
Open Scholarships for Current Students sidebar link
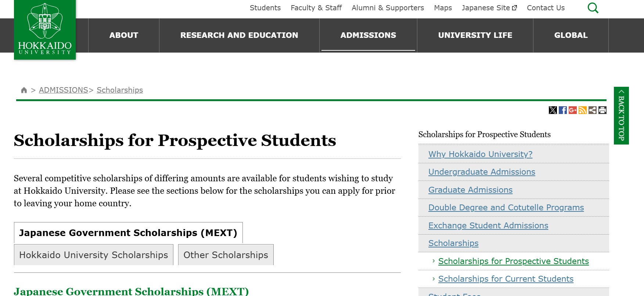(x=506, y=279)
